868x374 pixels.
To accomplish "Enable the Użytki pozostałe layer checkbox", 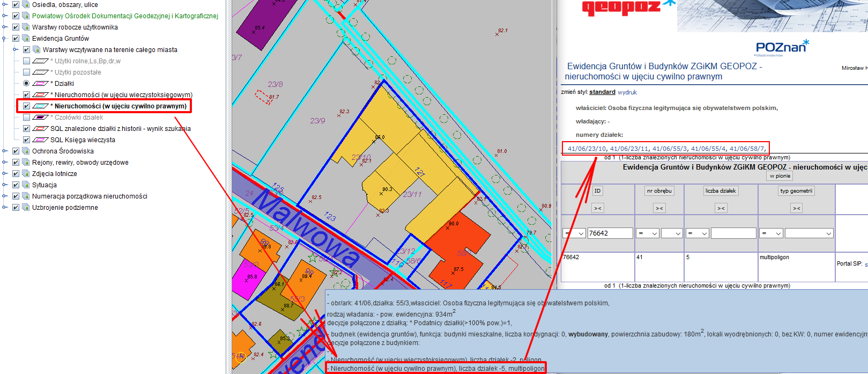I will (x=26, y=72).
